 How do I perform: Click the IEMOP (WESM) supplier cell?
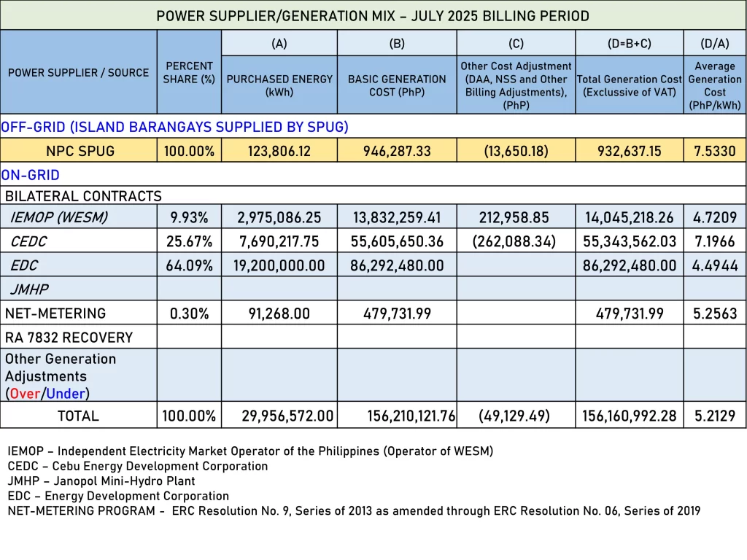click(58, 217)
